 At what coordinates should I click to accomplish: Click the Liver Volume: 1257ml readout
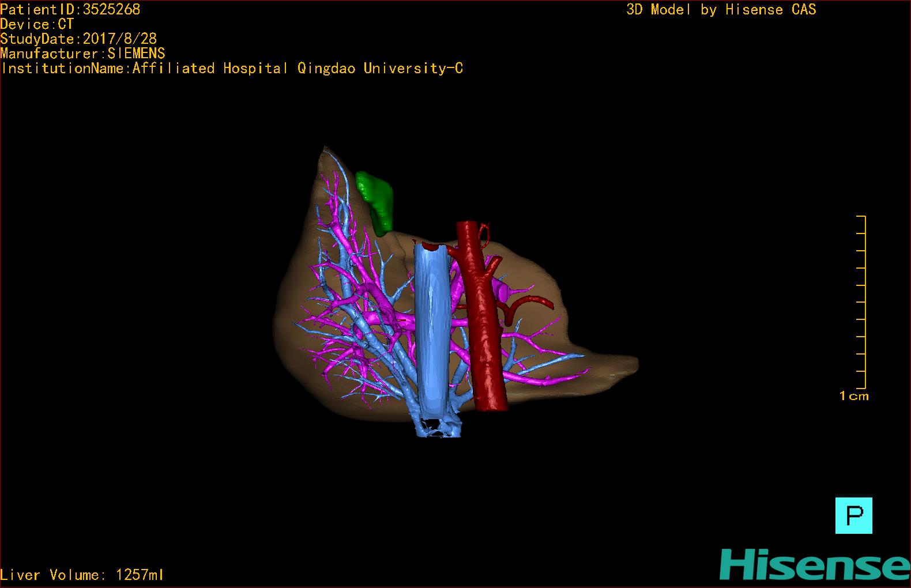pos(82,575)
